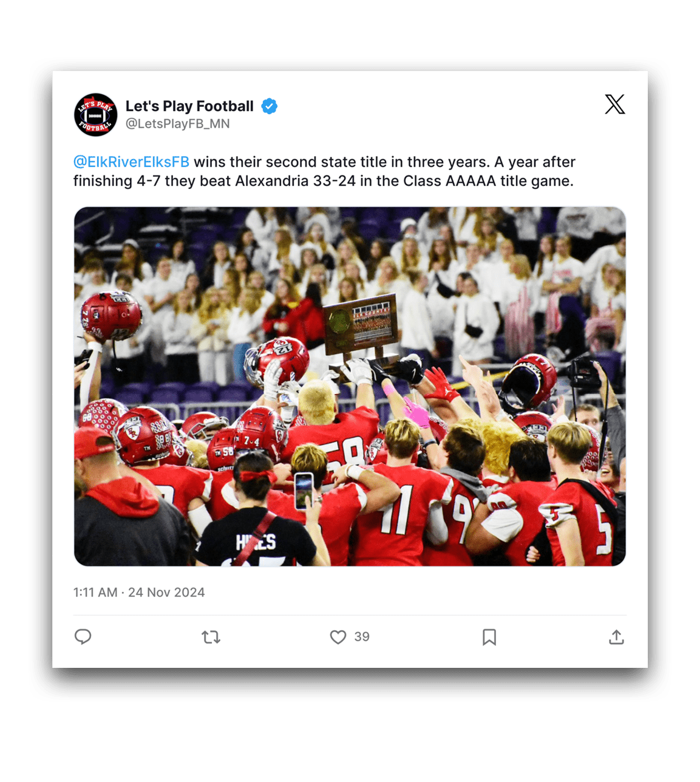Screen dimensions: 700x782
Task: Click the X logo icon
Action: (x=614, y=104)
